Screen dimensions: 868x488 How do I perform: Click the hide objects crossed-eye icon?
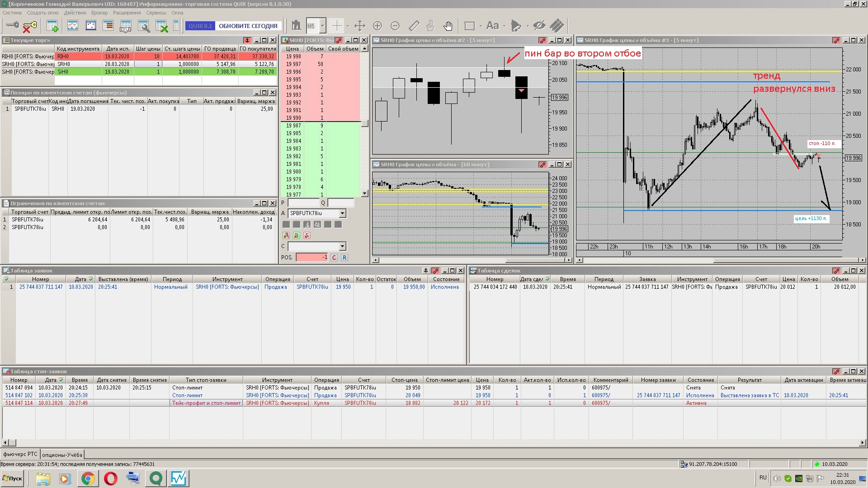pyautogui.click(x=539, y=26)
